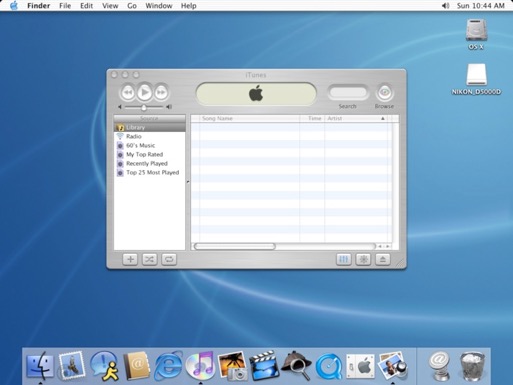Screen dimensions: 513x385
Task: Click the add playlist plus button
Action: pyautogui.click(x=130, y=259)
